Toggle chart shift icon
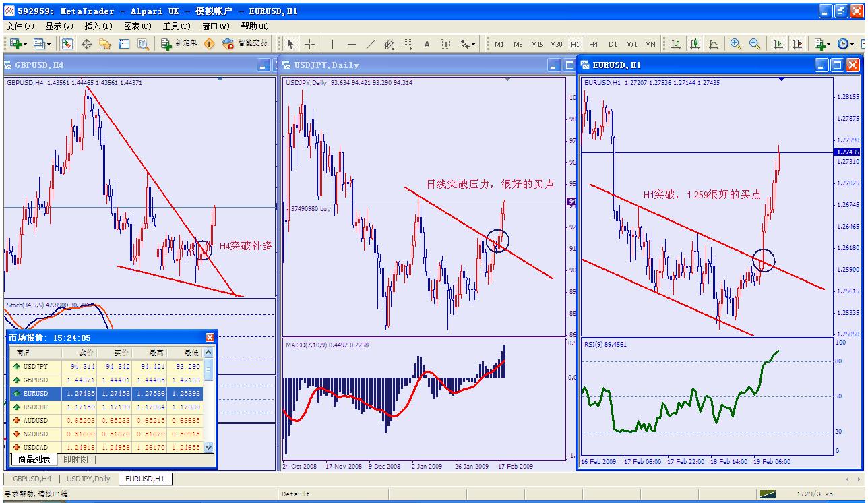This screenshot has height=503, width=868. tap(797, 44)
